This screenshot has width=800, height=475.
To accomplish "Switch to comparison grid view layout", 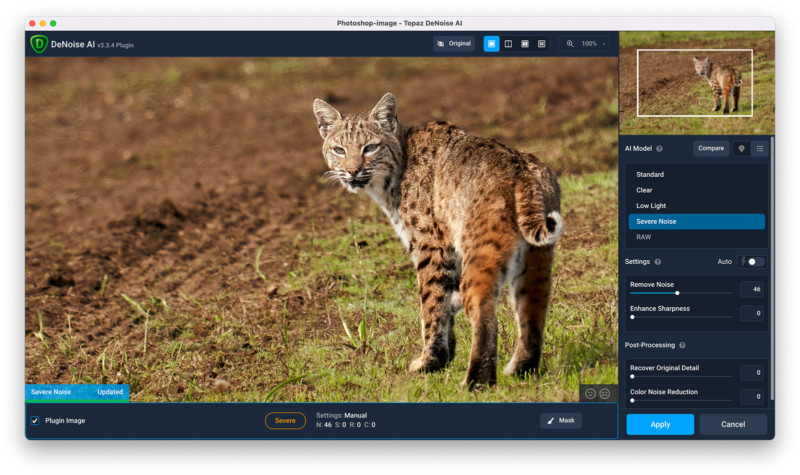I will [x=541, y=44].
